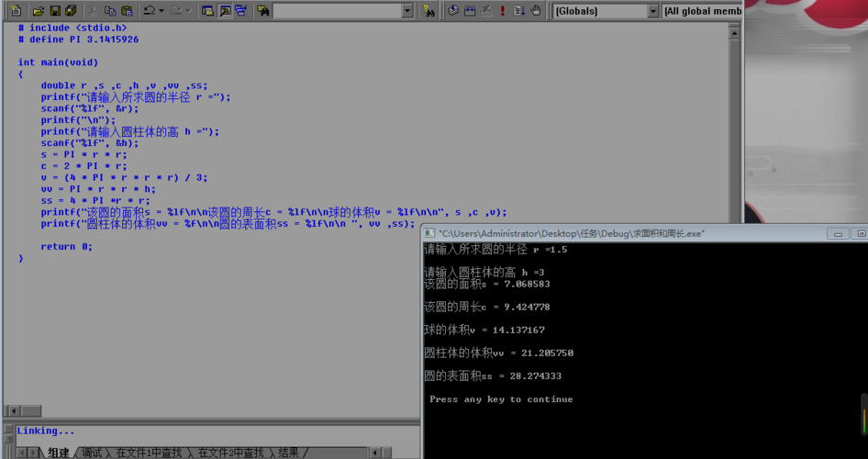Click console line '该圆的面积s = 7.068583'
This screenshot has height=459, width=868.
pyautogui.click(x=487, y=284)
